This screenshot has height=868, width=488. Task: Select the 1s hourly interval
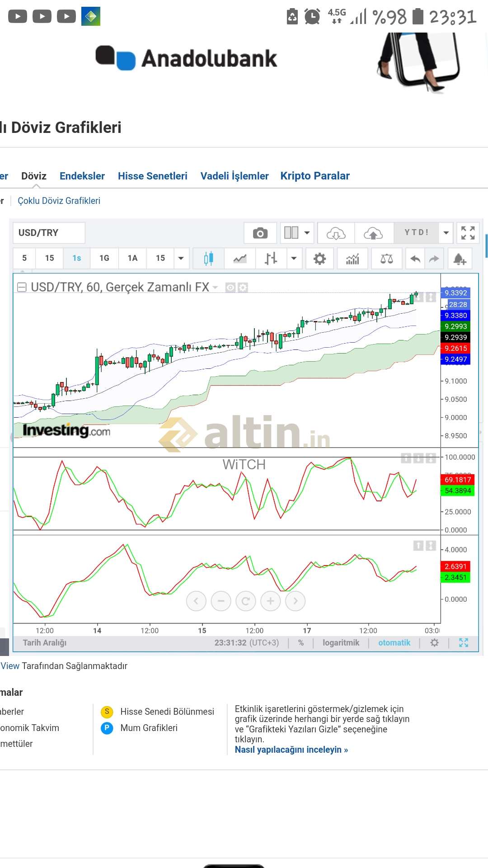tap(77, 259)
